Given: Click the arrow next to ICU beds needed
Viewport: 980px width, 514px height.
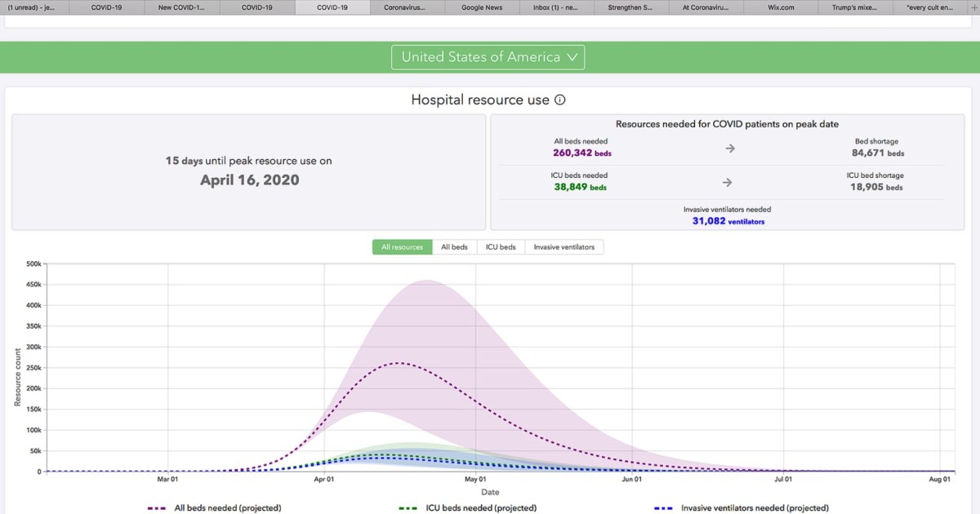Looking at the screenshot, I should tap(729, 182).
